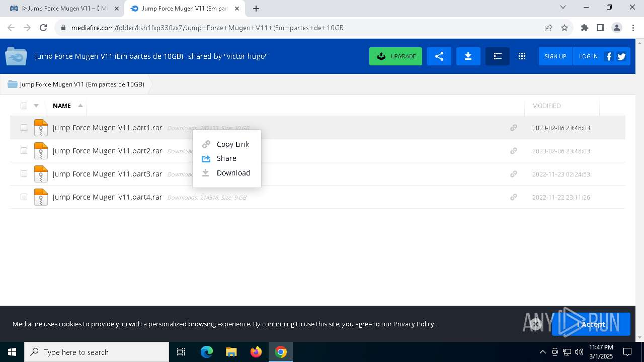The width and height of the screenshot is (644, 362).
Task: Launch Microsoft Edge from taskbar
Action: [x=207, y=352]
